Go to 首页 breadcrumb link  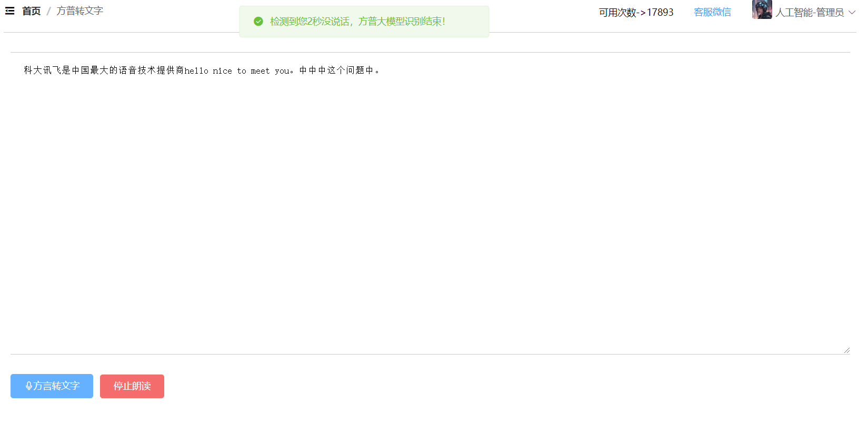tap(31, 11)
